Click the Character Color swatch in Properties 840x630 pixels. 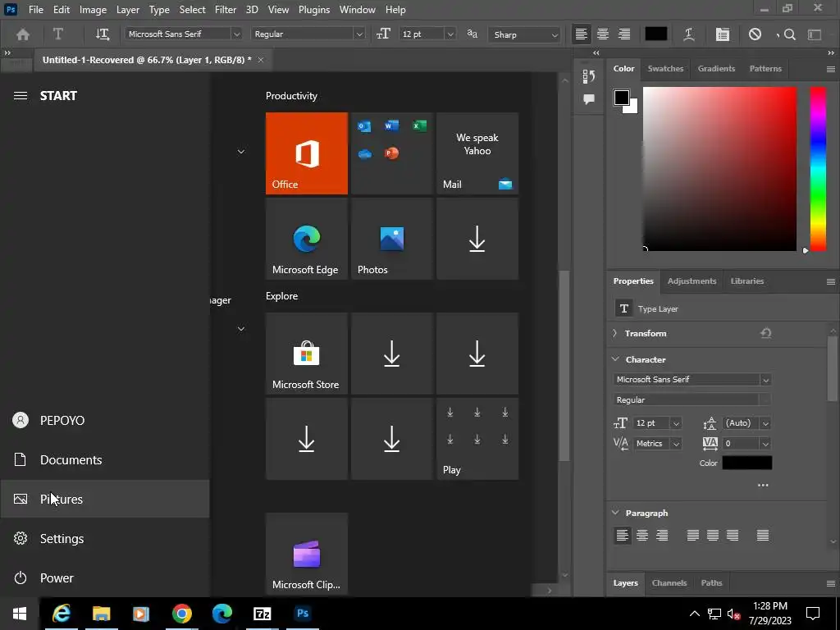pos(746,463)
